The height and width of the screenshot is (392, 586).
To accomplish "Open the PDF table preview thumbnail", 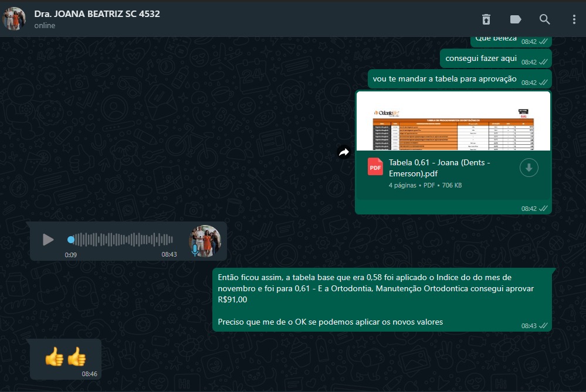I will 453,121.
